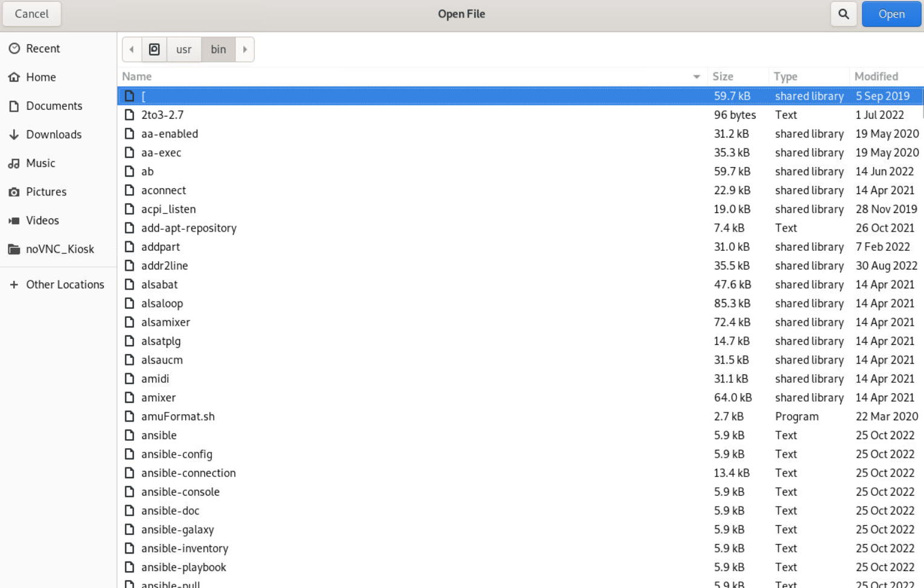This screenshot has width=924, height=588.
Task: Toggle sort order via Name column arrow
Action: (x=696, y=77)
